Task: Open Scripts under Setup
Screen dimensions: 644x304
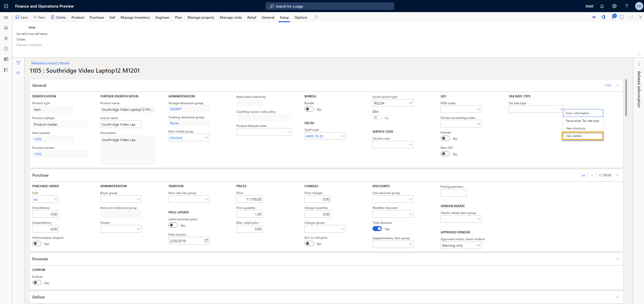Action: [21, 39]
